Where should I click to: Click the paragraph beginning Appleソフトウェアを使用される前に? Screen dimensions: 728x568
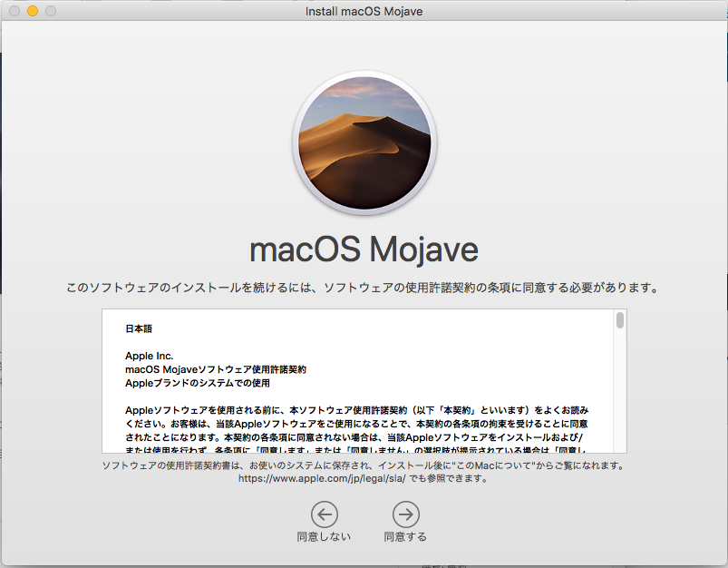pos(356,430)
